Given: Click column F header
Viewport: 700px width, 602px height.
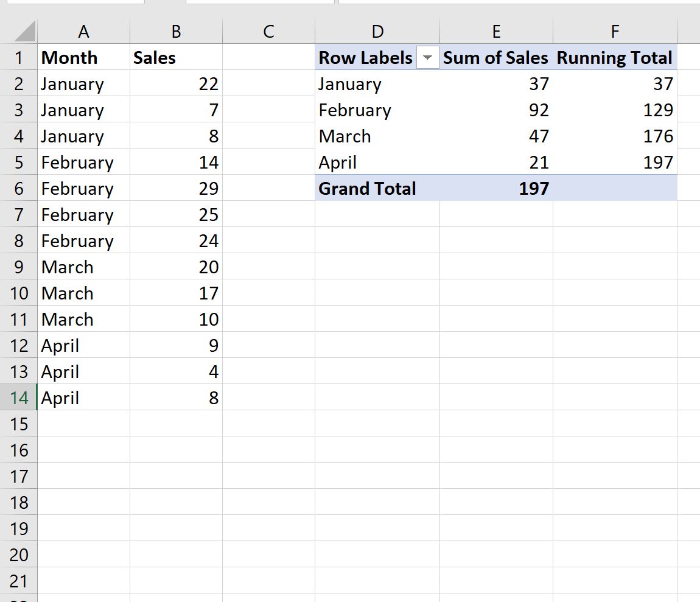Looking at the screenshot, I should click(x=615, y=32).
